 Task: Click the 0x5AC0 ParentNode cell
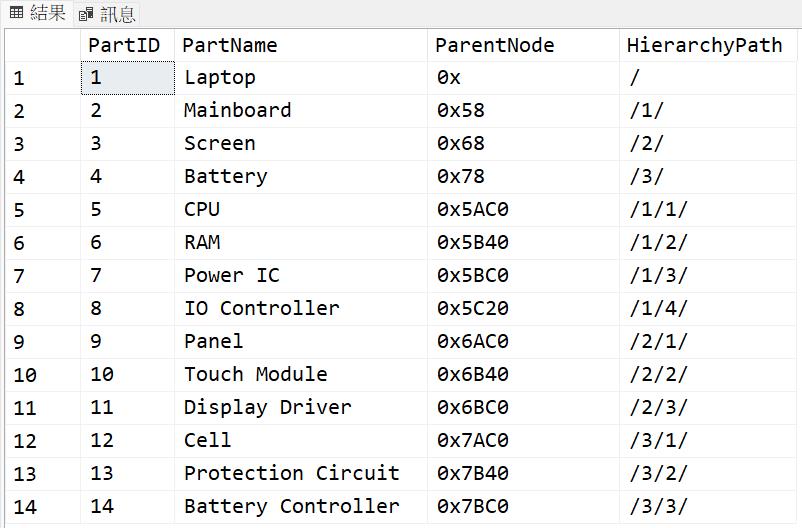coord(473,209)
